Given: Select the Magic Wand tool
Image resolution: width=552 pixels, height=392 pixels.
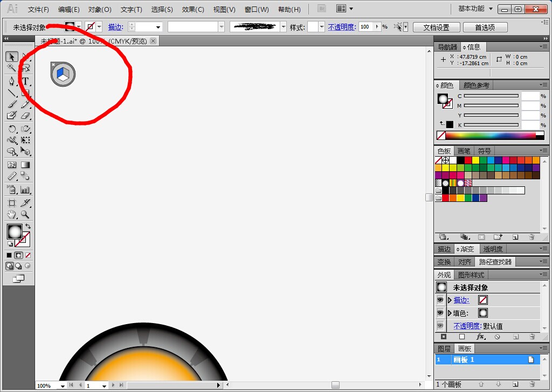Looking at the screenshot, I should (x=12, y=68).
